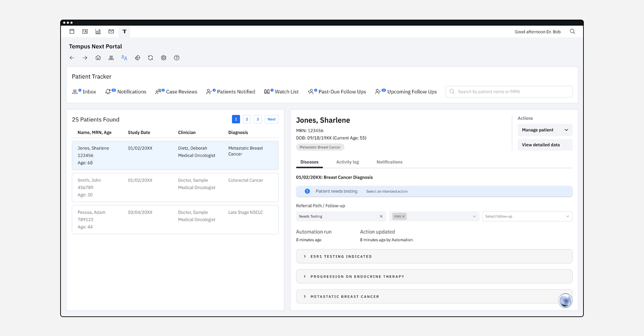Open the Watch List tab
This screenshot has width=644, height=336.
tap(281, 92)
